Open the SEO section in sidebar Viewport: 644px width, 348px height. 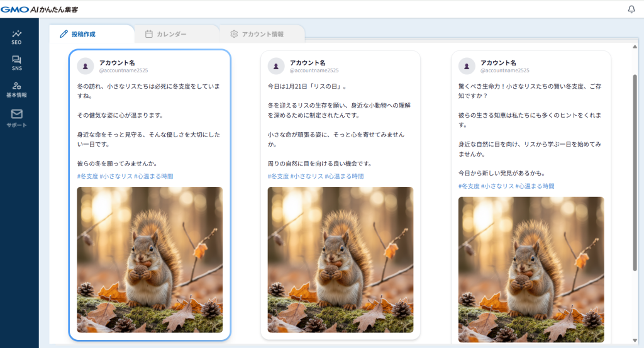point(17,36)
